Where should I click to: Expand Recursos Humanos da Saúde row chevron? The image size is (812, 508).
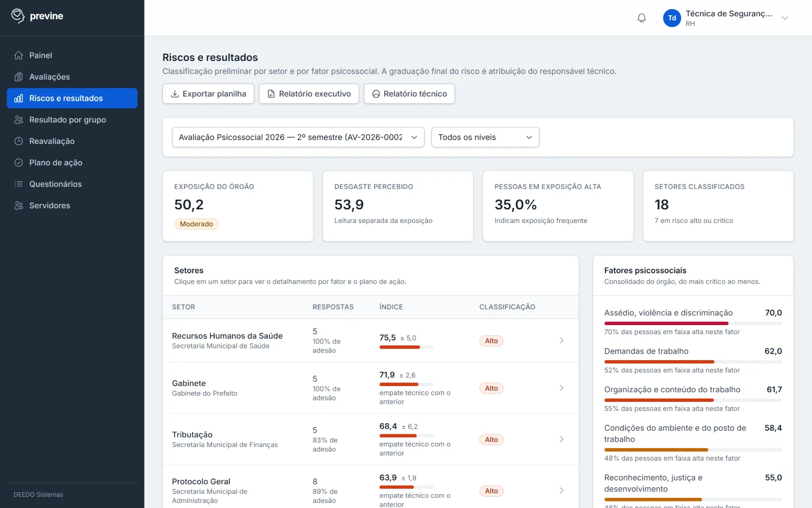[561, 340]
